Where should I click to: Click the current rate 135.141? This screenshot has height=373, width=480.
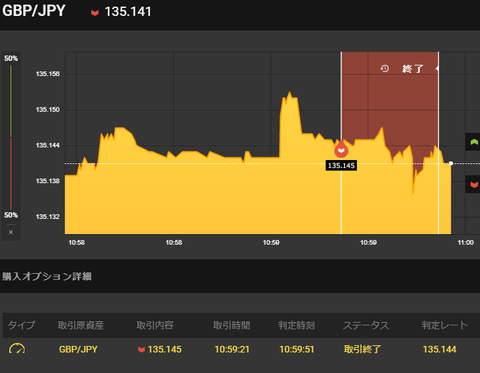pos(128,12)
